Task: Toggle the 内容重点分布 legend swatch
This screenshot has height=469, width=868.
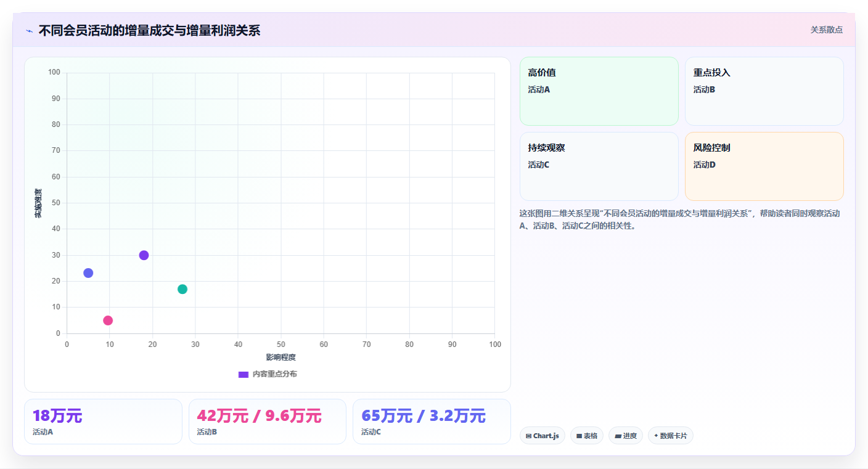Action: (x=243, y=374)
